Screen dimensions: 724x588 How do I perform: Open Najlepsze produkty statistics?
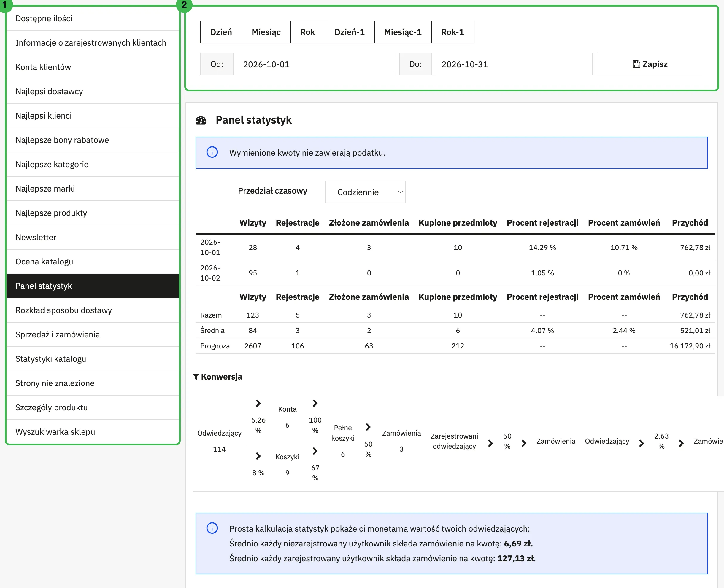93,213
